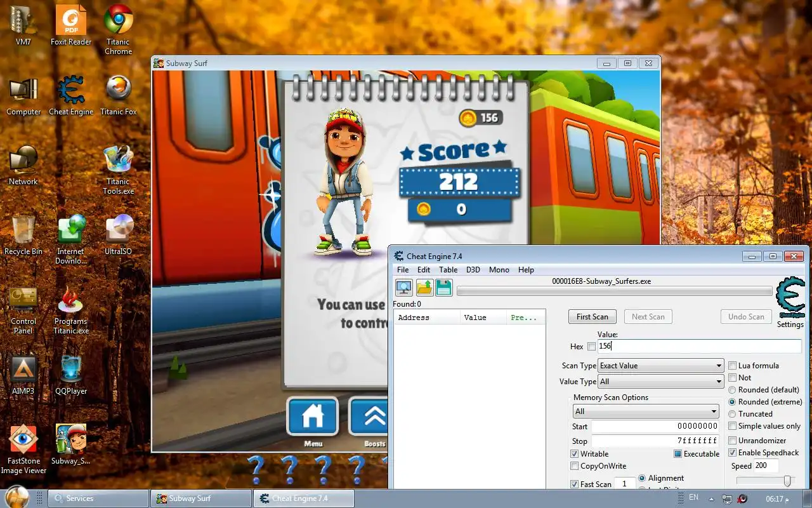Open Cheat Engine Settings logo
Screen dimensions: 812x508
[790, 302]
